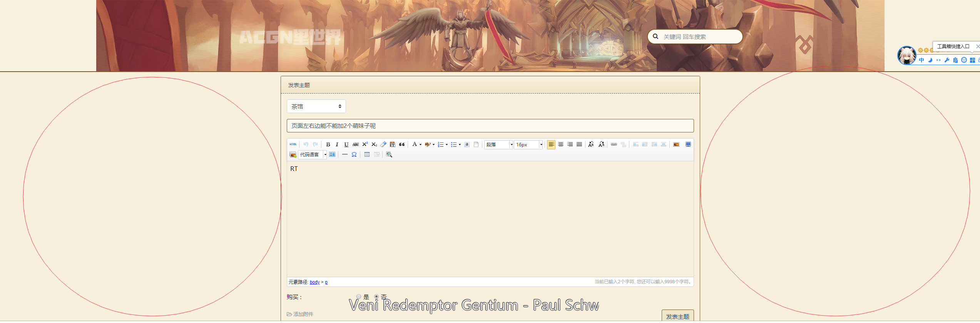The height and width of the screenshot is (323, 980).
Task: Click the font color A icon
Action: click(415, 144)
